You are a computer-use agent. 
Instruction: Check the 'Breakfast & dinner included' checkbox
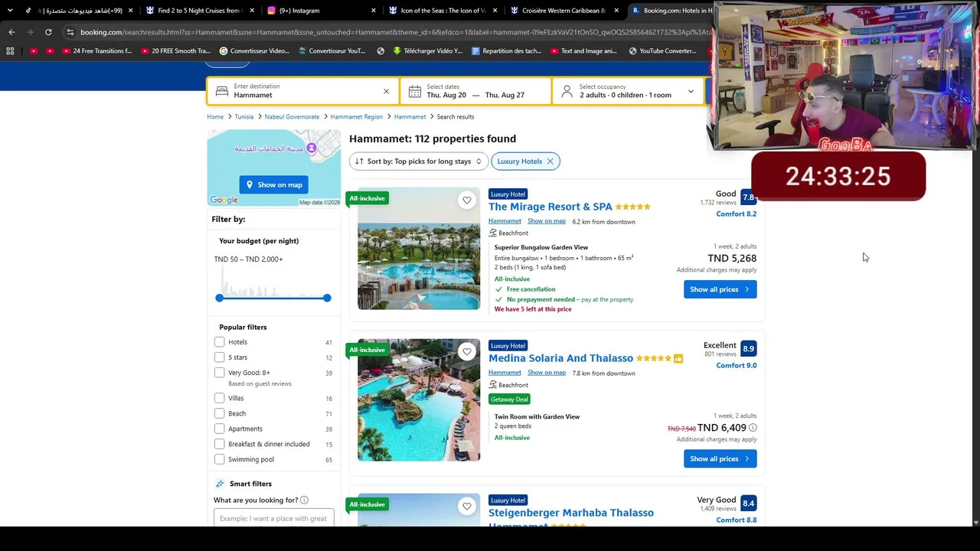click(220, 444)
